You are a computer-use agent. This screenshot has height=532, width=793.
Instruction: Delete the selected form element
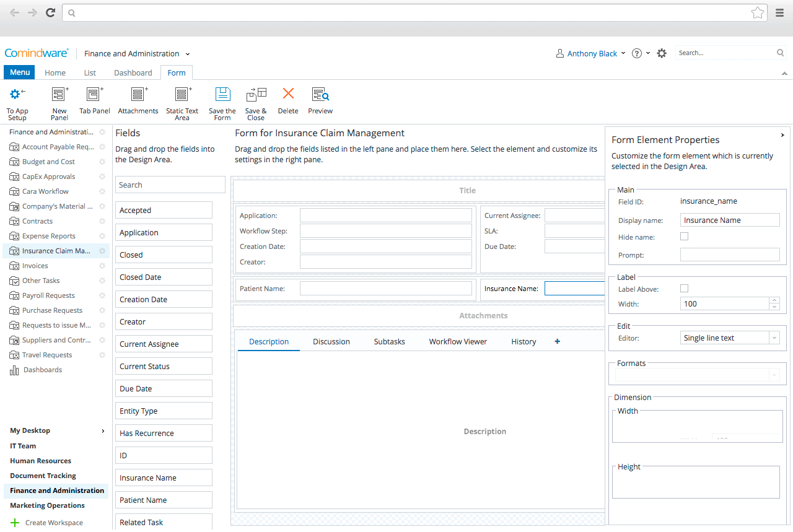[x=287, y=99]
